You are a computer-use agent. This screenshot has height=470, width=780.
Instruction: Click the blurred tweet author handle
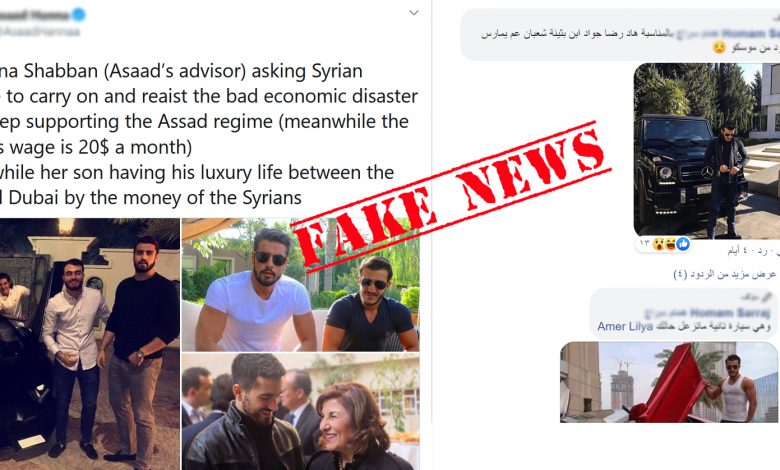40,32
